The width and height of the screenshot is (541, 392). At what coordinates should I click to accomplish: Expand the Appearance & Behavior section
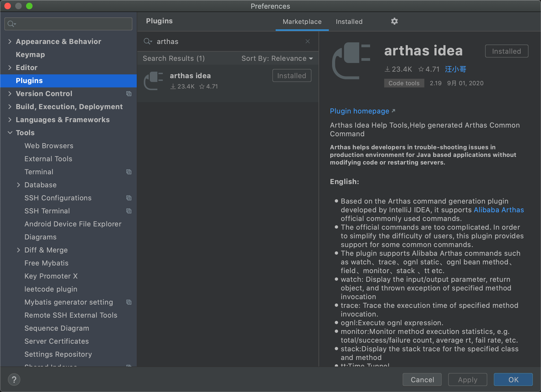10,41
